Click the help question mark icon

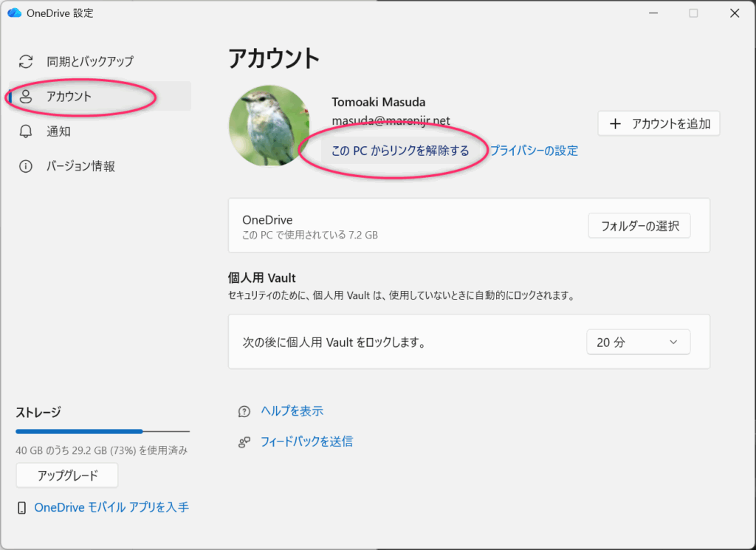tap(244, 411)
